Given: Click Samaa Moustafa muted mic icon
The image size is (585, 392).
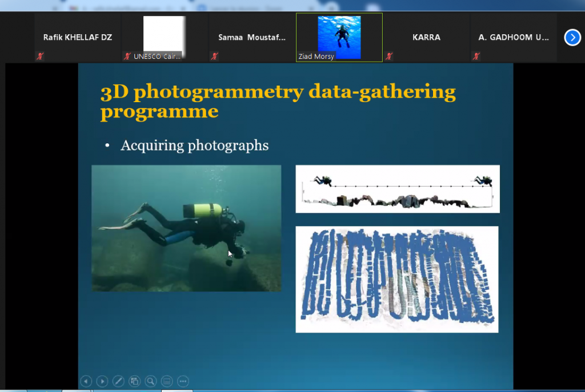Looking at the screenshot, I should pos(215,56).
